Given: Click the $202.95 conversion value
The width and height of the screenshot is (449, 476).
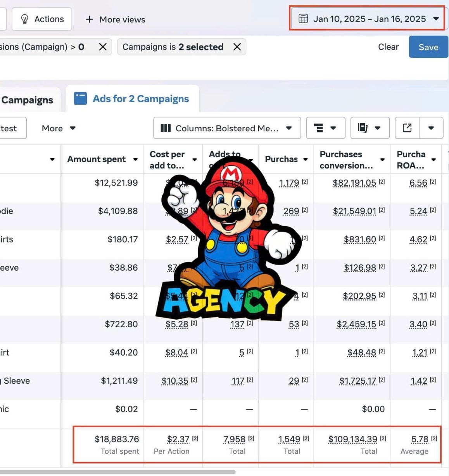Looking at the screenshot, I should pos(359,296).
